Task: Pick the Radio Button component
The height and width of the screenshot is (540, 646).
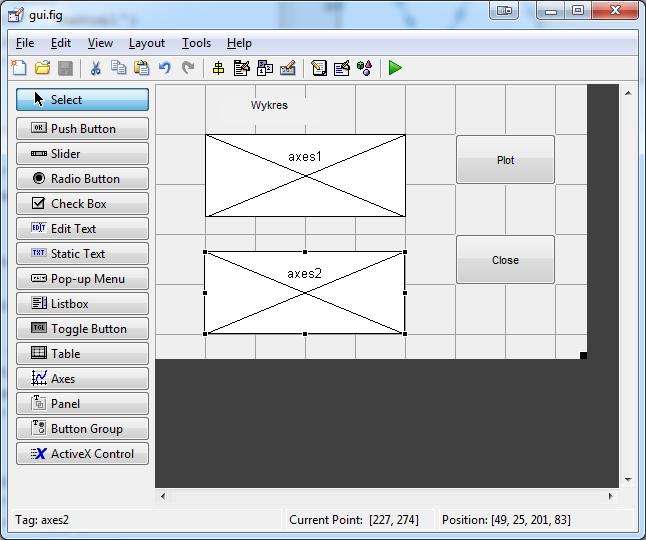Action: pos(82,179)
